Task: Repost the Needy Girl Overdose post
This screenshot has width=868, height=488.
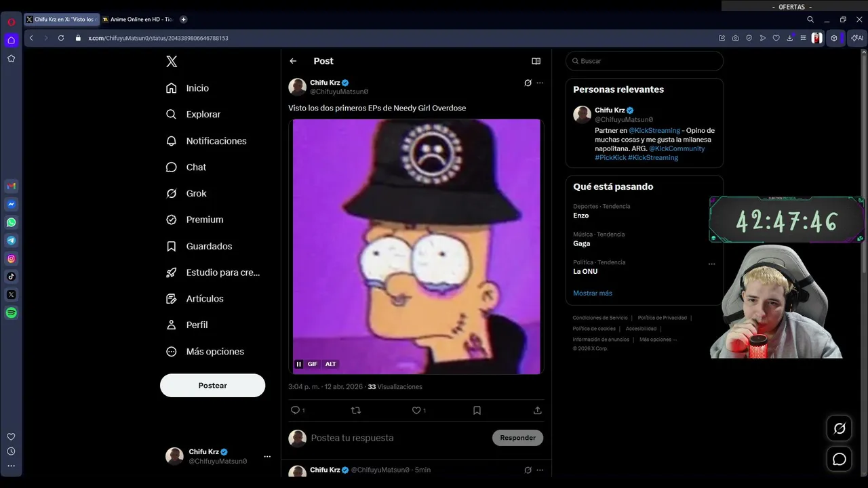Action: 355,410
